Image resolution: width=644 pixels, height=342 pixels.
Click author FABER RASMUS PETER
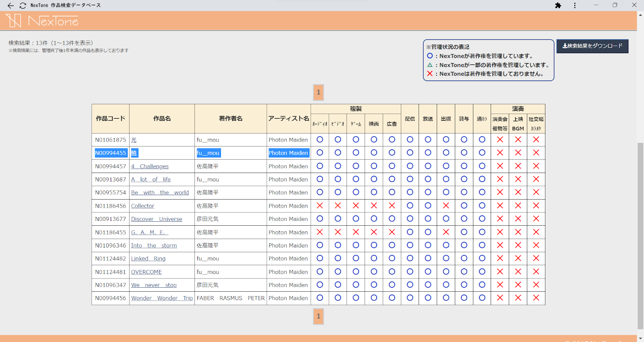[231, 298]
